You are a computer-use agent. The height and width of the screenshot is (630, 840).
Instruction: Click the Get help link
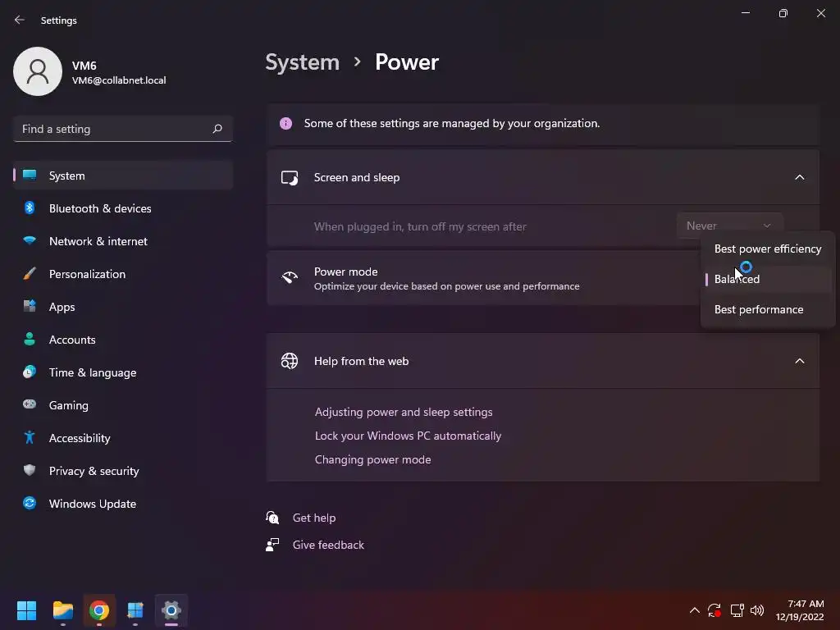pos(314,518)
